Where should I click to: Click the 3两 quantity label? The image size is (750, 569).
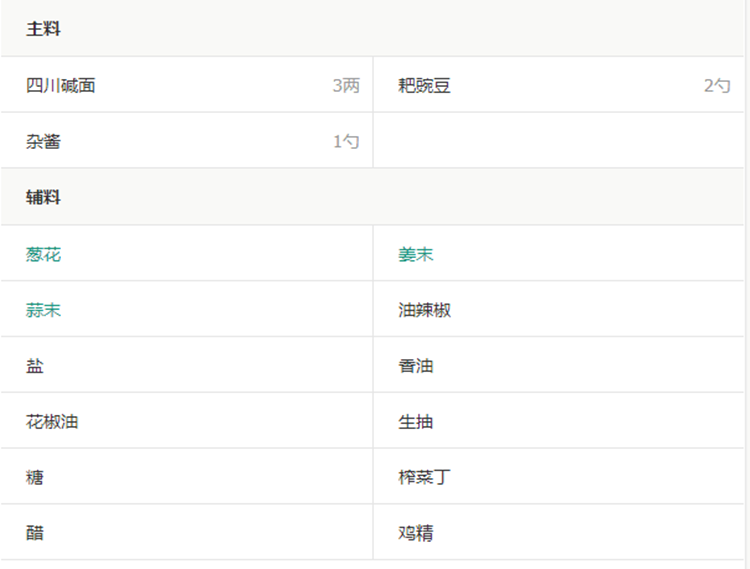point(346,86)
